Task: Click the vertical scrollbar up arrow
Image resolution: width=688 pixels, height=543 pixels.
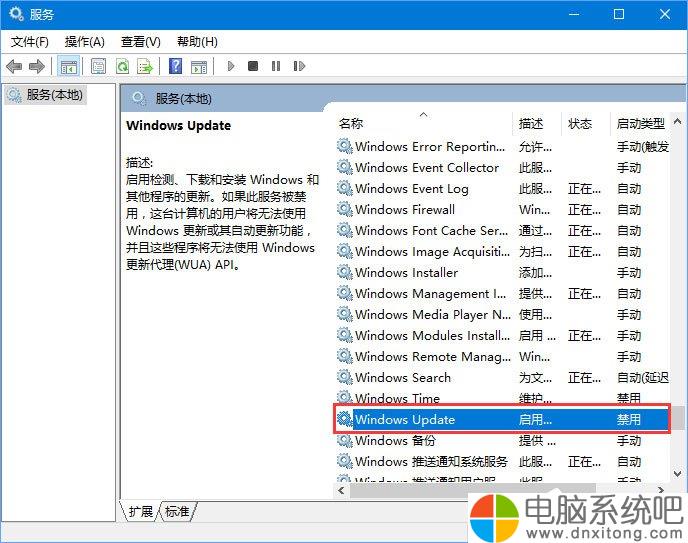Action: 677,121
